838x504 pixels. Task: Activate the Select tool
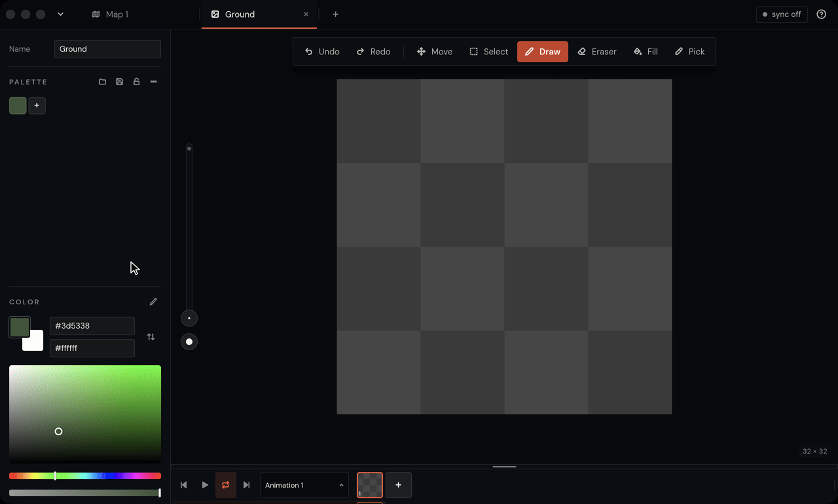point(488,52)
